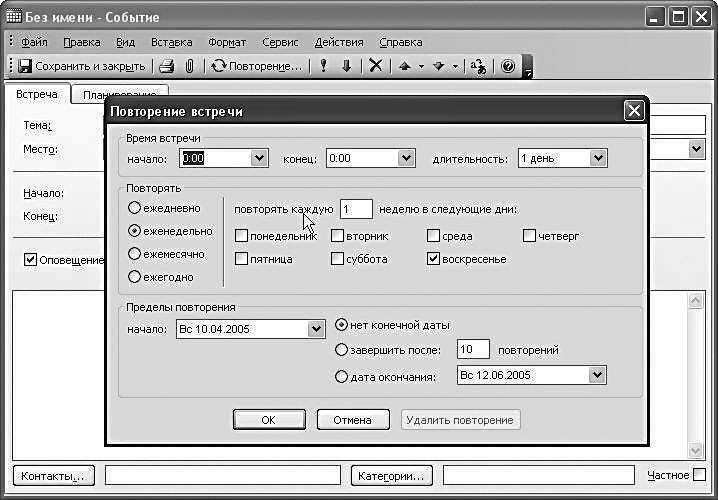This screenshot has width=718, height=500.
Task: Check the понедельник checkbox
Action: pos(242,236)
